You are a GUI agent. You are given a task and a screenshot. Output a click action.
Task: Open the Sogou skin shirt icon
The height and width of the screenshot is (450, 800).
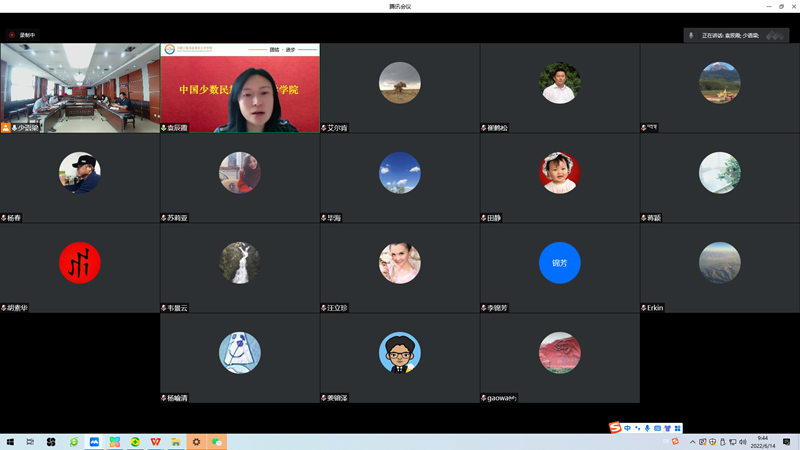tap(667, 428)
